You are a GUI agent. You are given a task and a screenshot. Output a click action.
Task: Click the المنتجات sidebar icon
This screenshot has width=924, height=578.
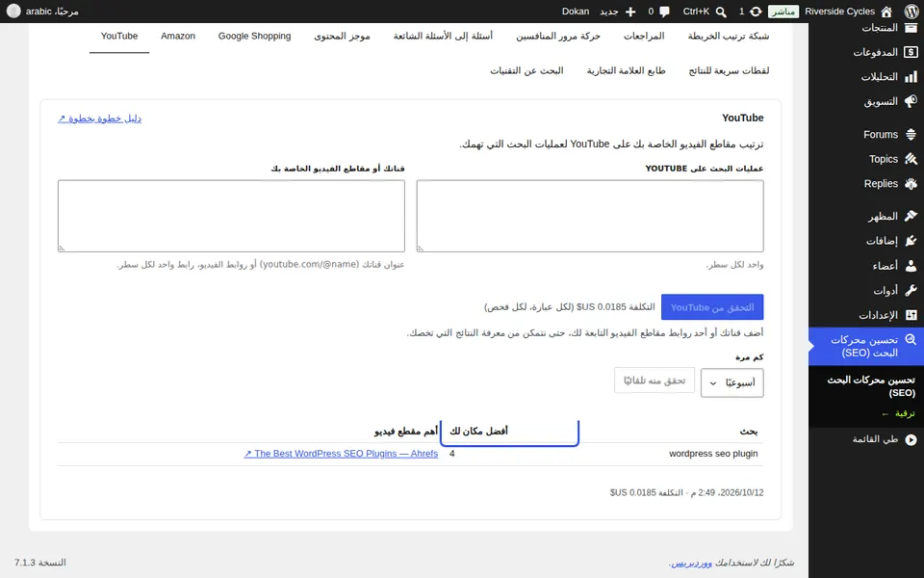(x=911, y=28)
